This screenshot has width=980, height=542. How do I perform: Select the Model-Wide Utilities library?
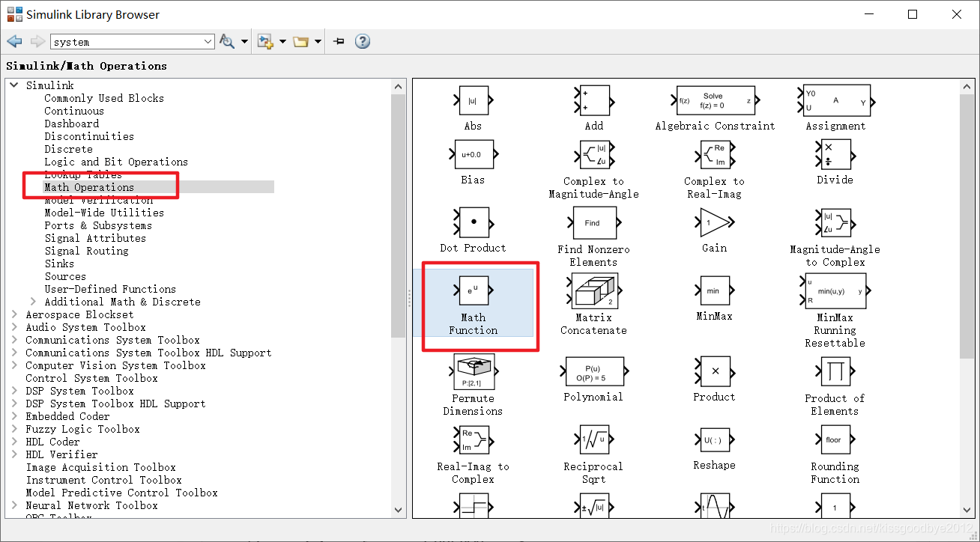103,213
